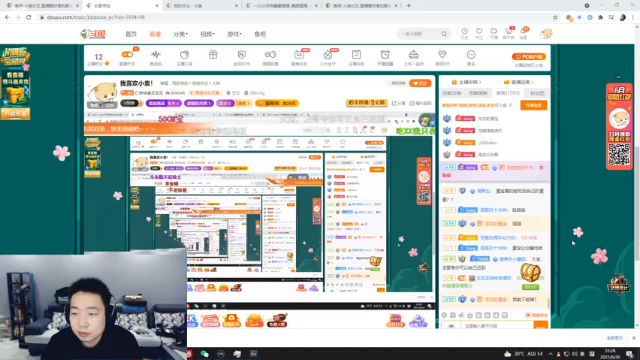
Task: Switch to the last chat panel tab
Action: (537, 93)
